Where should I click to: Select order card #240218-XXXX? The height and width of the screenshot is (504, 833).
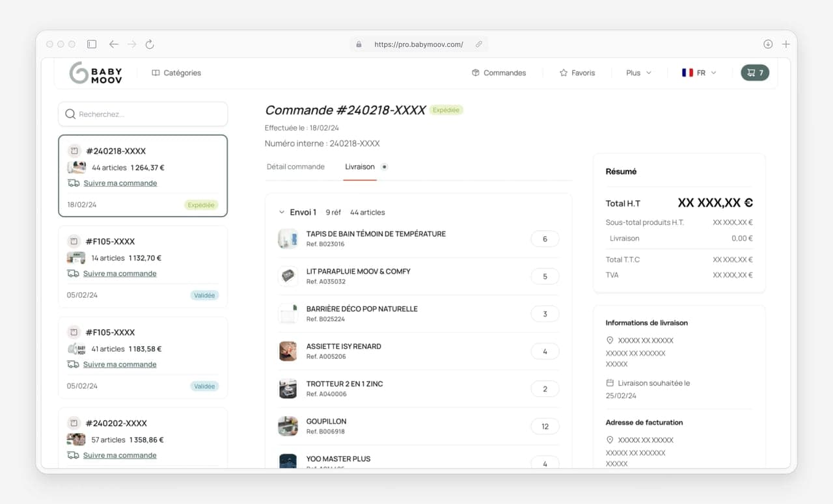(143, 176)
